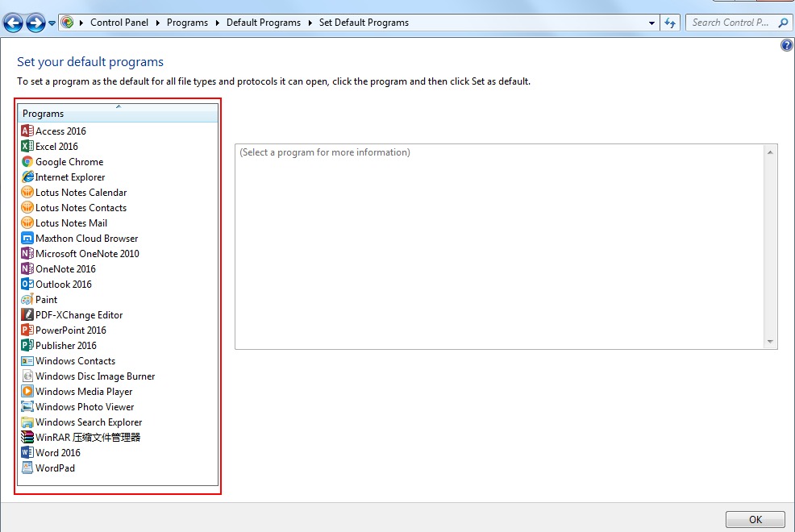Choose Internet Explorer program name
This screenshot has height=532, width=795.
[70, 177]
